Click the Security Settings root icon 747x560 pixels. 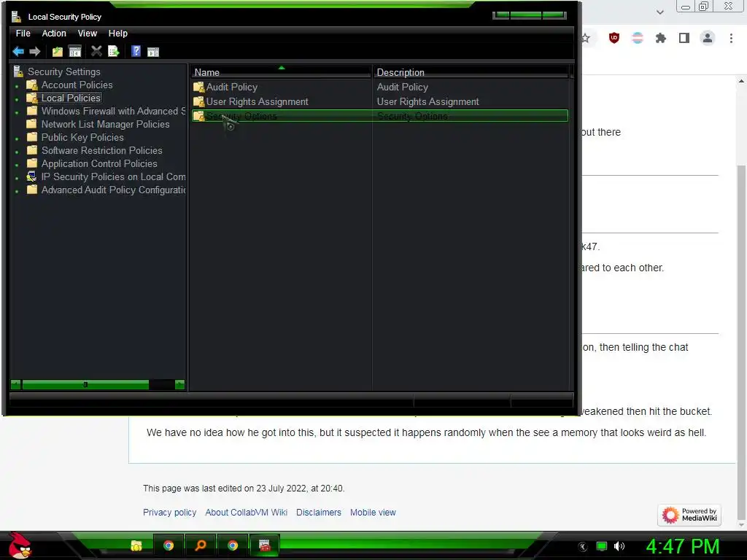[18, 71]
